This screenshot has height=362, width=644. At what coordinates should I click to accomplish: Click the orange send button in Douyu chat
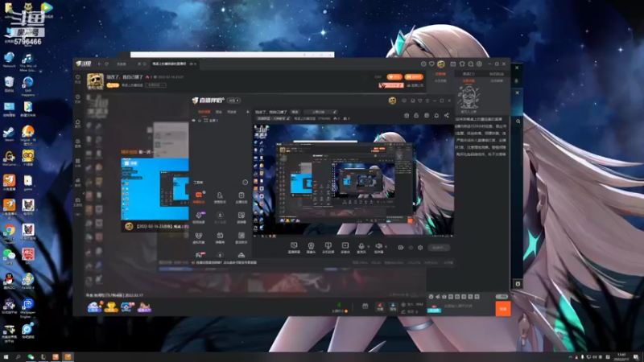point(502,309)
